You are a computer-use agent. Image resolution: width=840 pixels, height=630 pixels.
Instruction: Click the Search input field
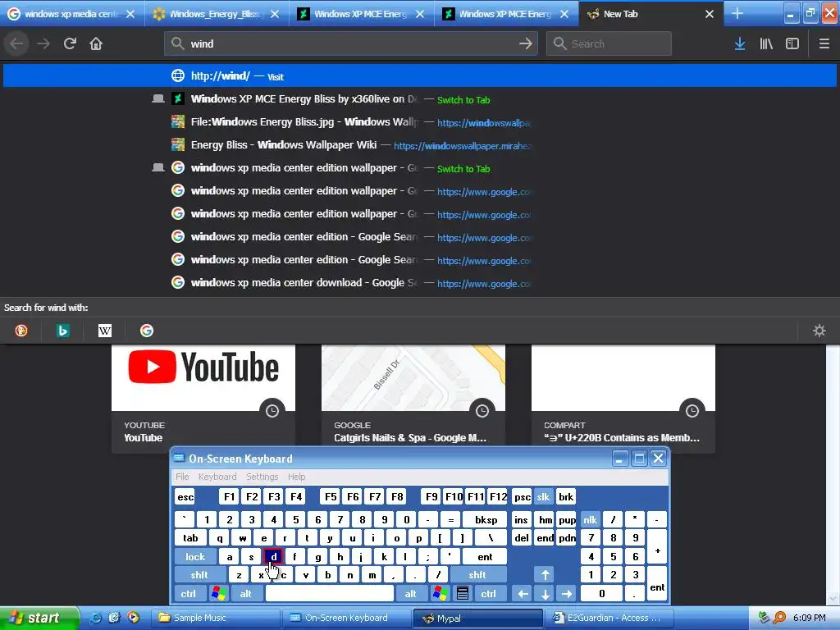609,43
